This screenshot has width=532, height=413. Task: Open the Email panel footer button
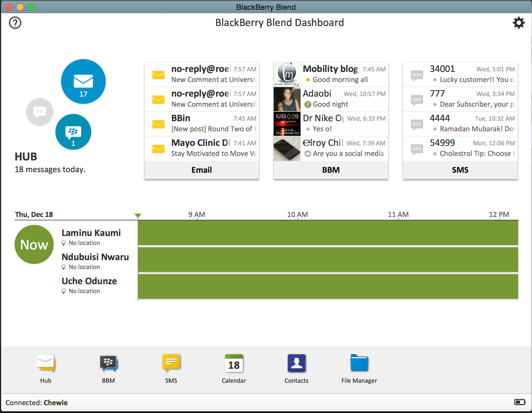(x=202, y=170)
